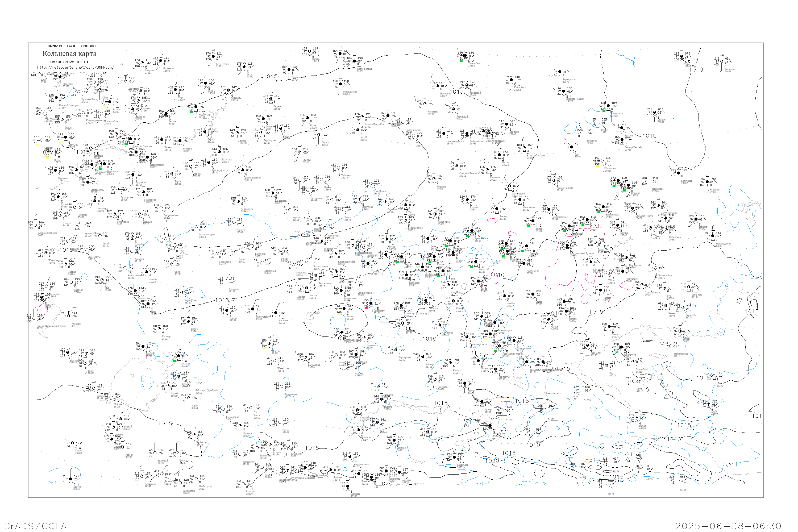Click the GrADS/COLA label at bottom left
The height and width of the screenshot is (532, 798).
click(35, 526)
